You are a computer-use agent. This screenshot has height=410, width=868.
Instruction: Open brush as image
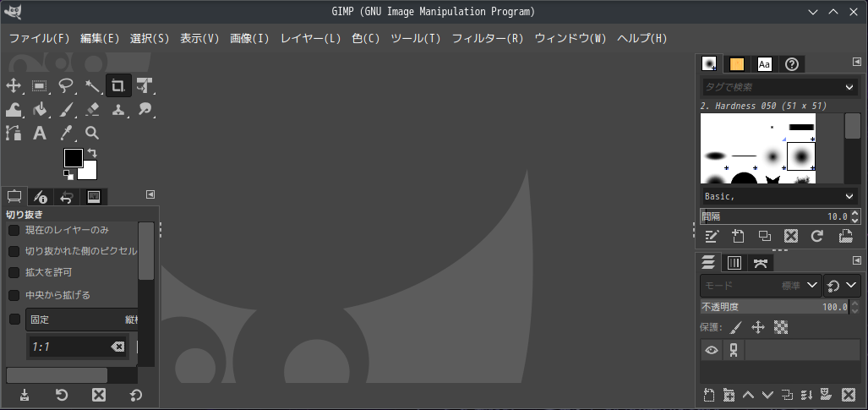[845, 237]
